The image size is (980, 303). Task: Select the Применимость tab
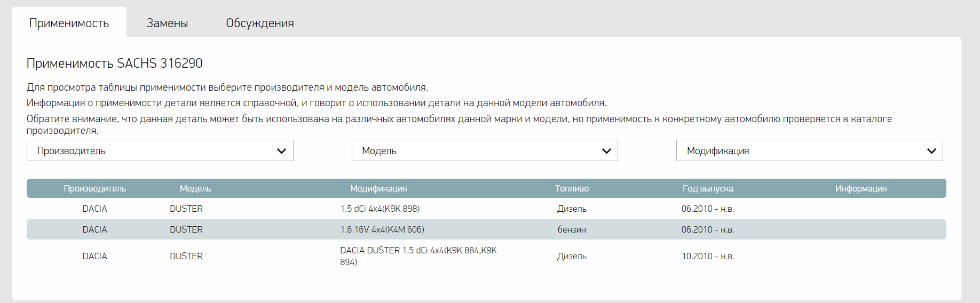click(x=69, y=23)
